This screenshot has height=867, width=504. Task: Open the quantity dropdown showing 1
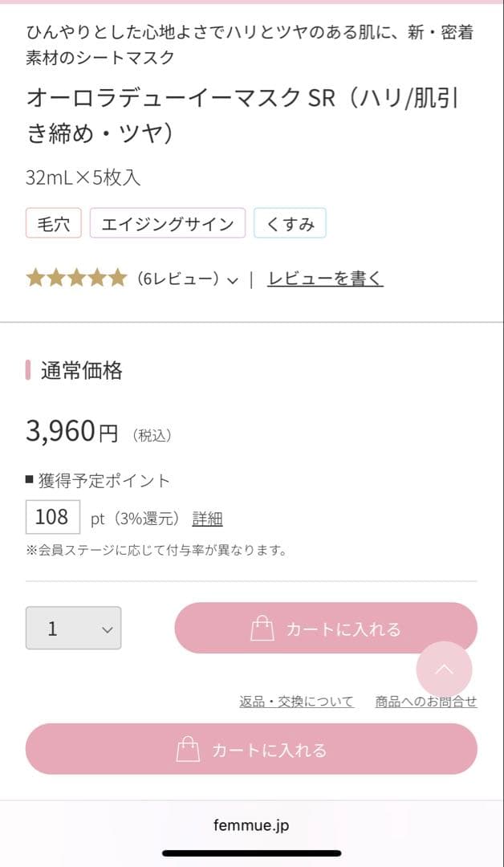click(73, 628)
